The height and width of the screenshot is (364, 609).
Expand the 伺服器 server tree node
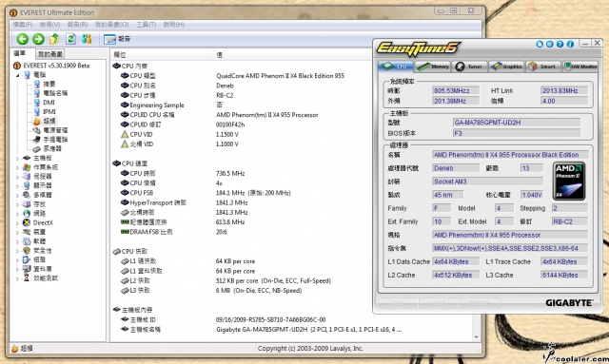(17, 177)
